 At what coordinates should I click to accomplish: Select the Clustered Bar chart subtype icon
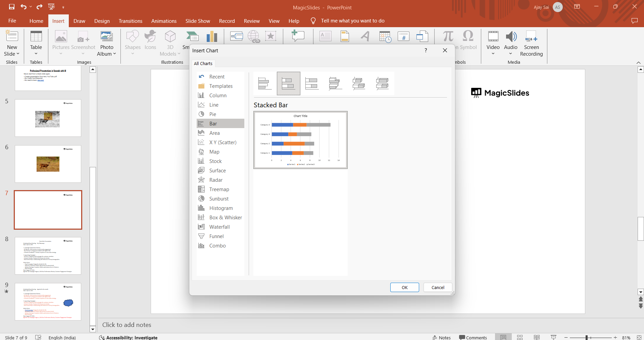point(265,83)
